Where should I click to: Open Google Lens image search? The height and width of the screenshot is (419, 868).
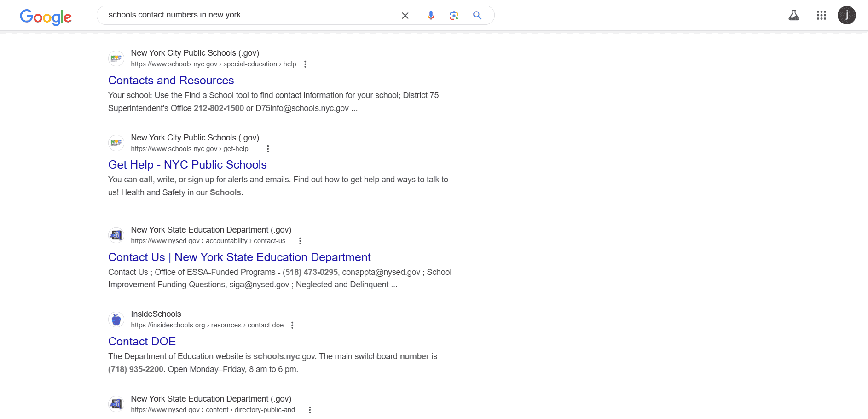454,15
